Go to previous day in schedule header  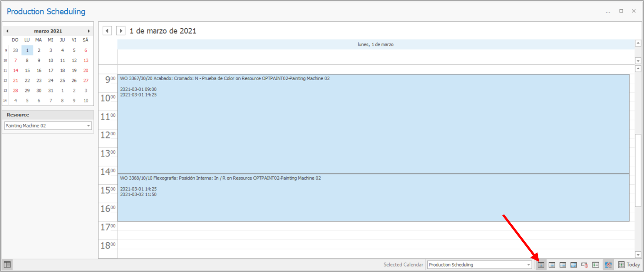(107, 31)
